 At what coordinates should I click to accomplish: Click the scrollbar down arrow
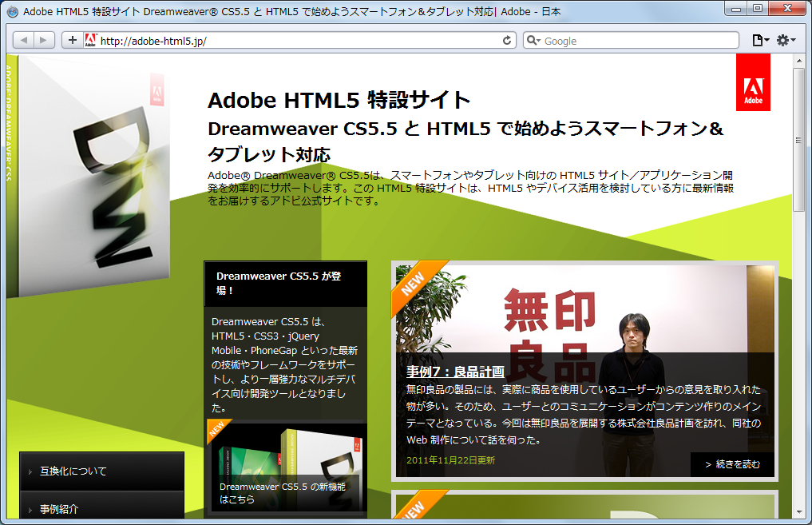(798, 512)
